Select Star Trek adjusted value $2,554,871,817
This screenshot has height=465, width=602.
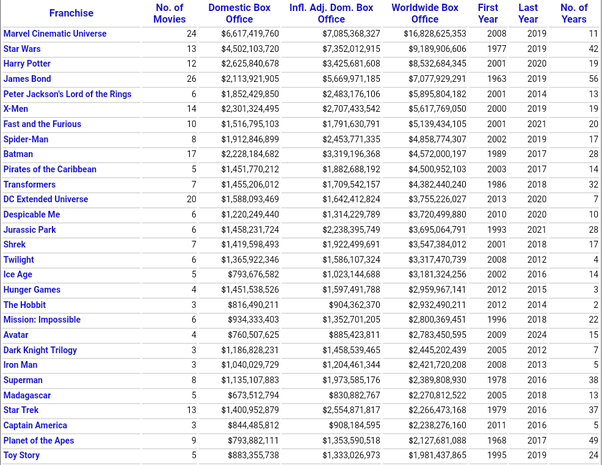point(351,410)
